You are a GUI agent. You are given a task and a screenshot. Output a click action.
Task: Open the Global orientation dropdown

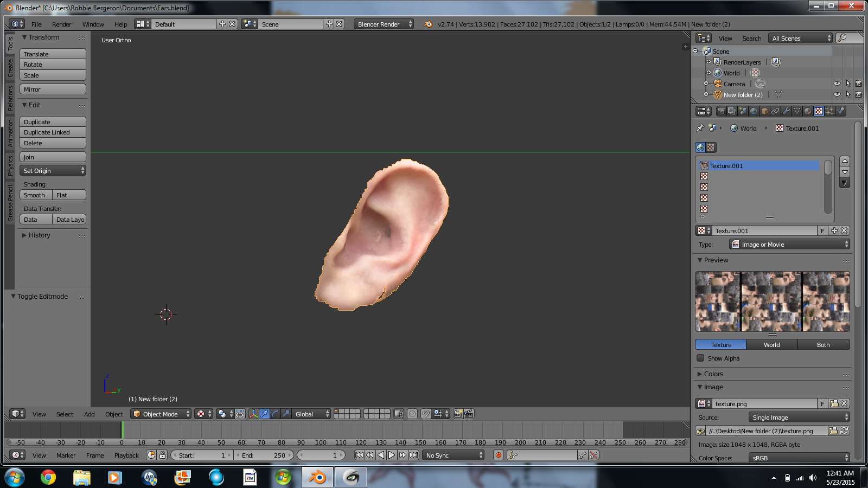pyautogui.click(x=311, y=414)
